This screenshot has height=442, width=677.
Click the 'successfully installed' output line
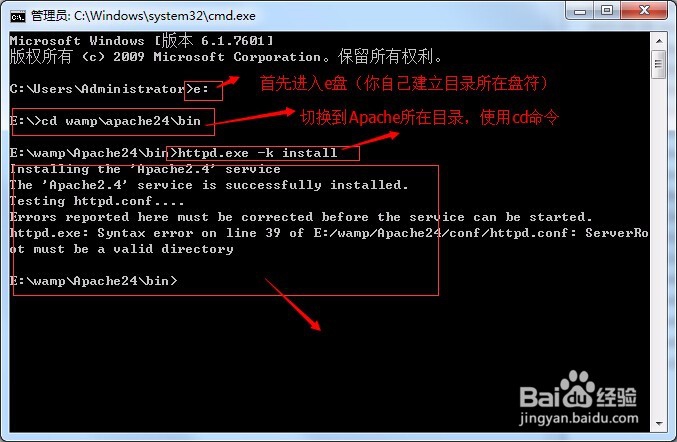click(x=209, y=185)
